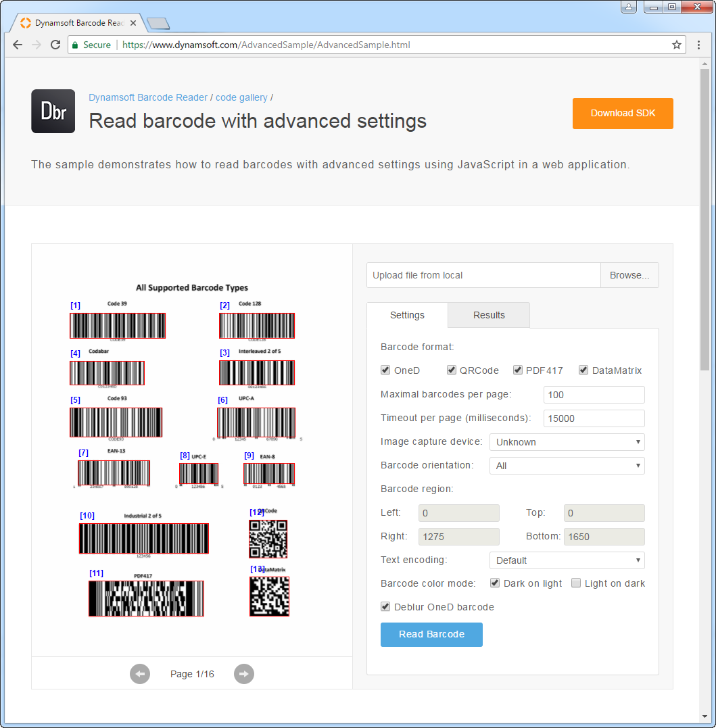Click browser back arrow
The width and height of the screenshot is (716, 728).
[18, 45]
